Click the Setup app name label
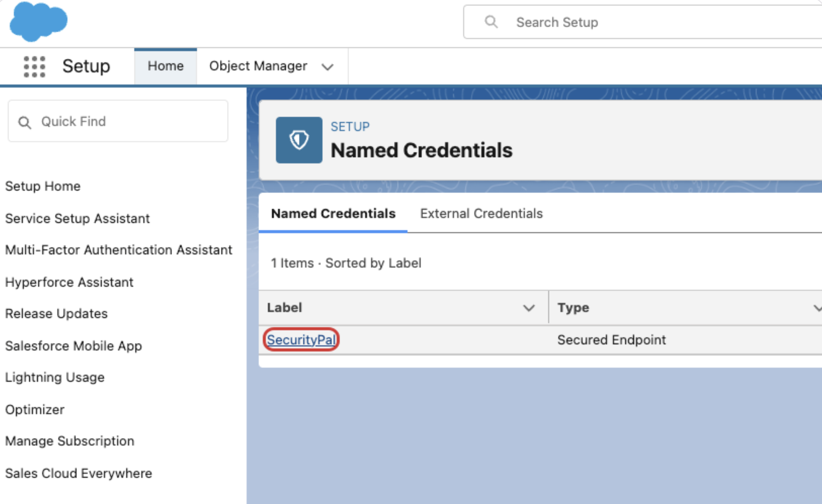This screenshot has height=504, width=822. pos(86,66)
